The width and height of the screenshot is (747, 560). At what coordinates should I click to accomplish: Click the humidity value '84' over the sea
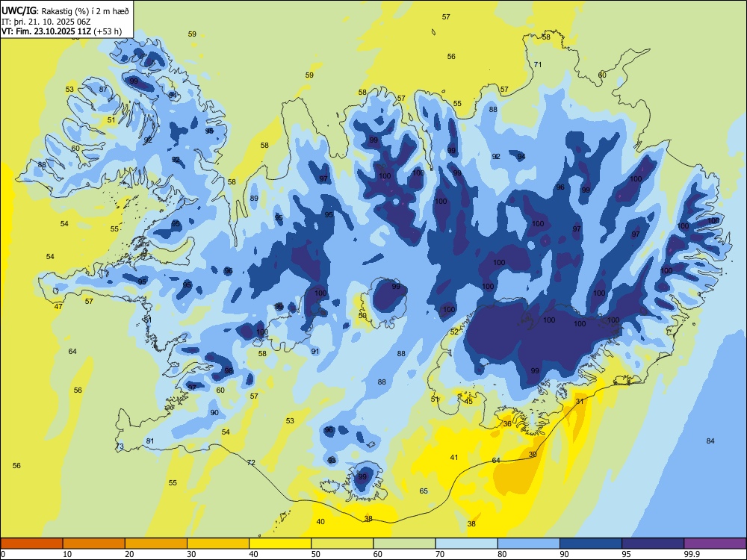tap(710, 441)
